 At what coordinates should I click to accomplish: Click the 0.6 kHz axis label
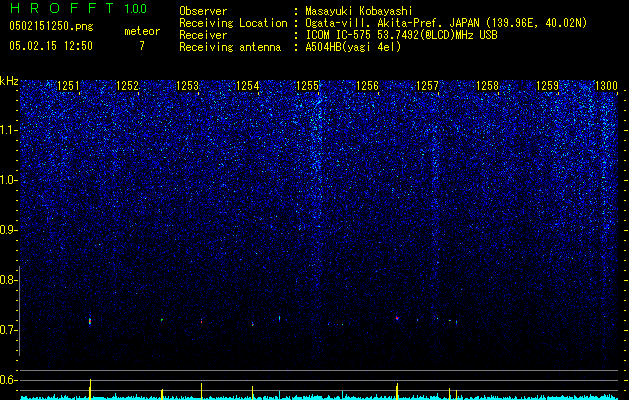click(7, 380)
